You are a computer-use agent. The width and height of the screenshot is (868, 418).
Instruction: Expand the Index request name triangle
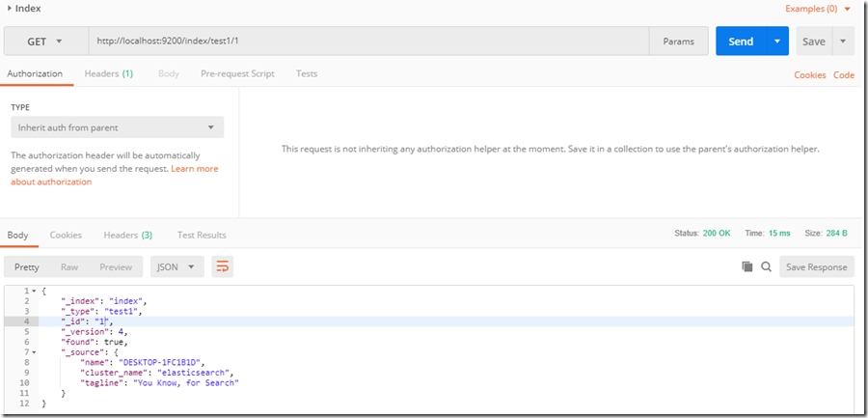(x=10, y=9)
